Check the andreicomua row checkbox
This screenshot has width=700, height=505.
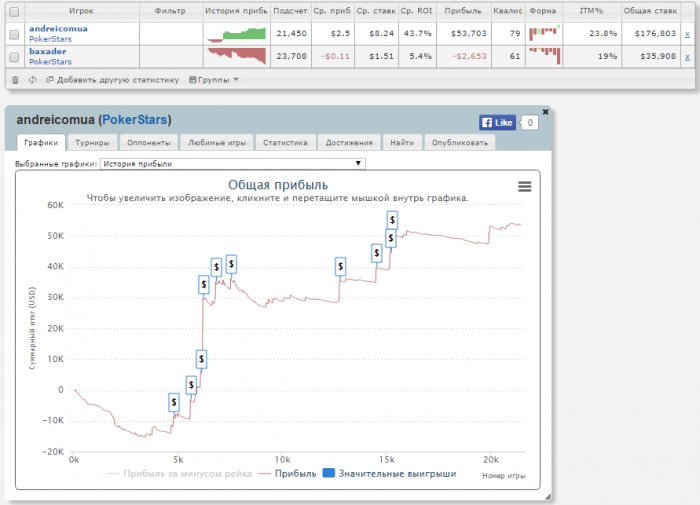click(x=14, y=34)
